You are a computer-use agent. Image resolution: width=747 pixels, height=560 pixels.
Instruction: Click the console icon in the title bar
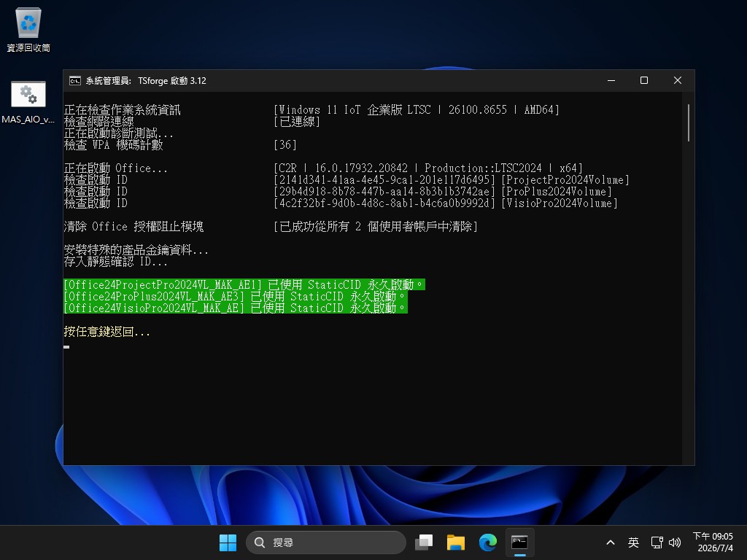pyautogui.click(x=75, y=80)
